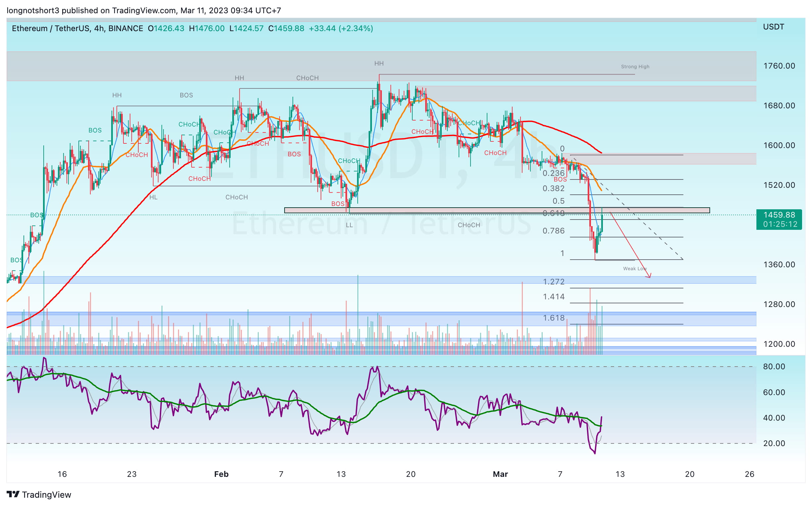Click the low value L1424.57
Screen dimensions: 812x506
[x=247, y=28]
